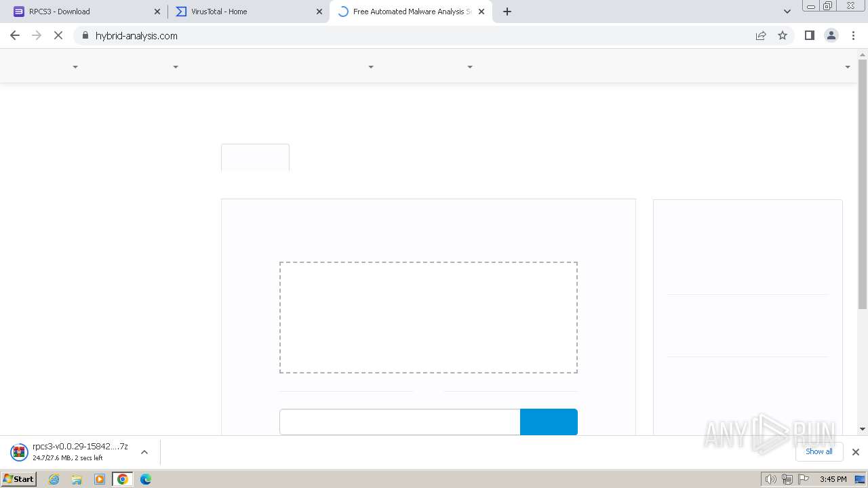Image resolution: width=868 pixels, height=488 pixels.
Task: Click the scrollbar down arrow
Action: [863, 428]
